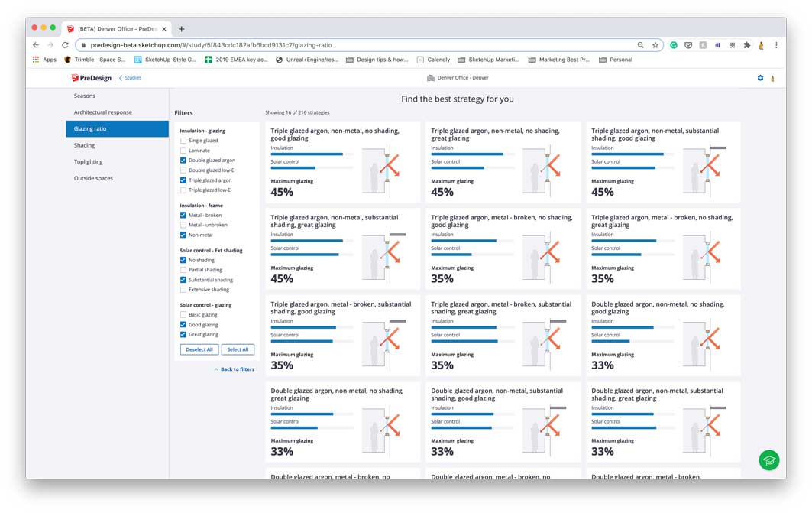This screenshot has height=513, width=812.
Task: Go back using the browser back arrow
Action: point(36,45)
